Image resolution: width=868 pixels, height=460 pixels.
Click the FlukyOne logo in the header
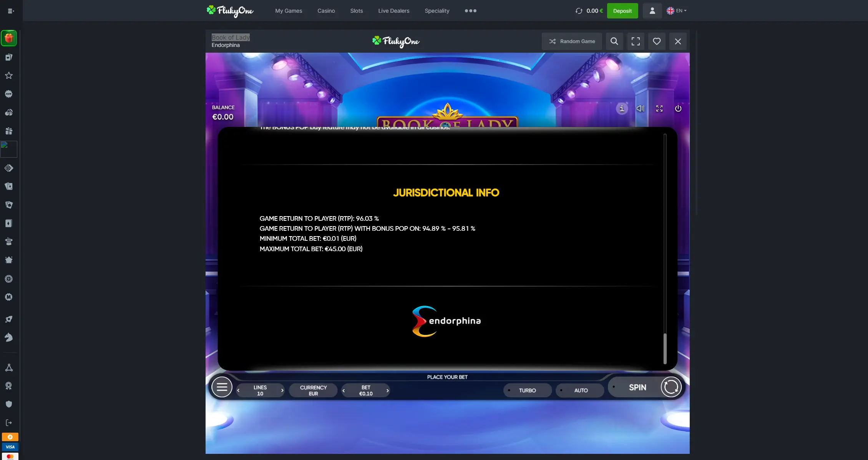pos(230,11)
